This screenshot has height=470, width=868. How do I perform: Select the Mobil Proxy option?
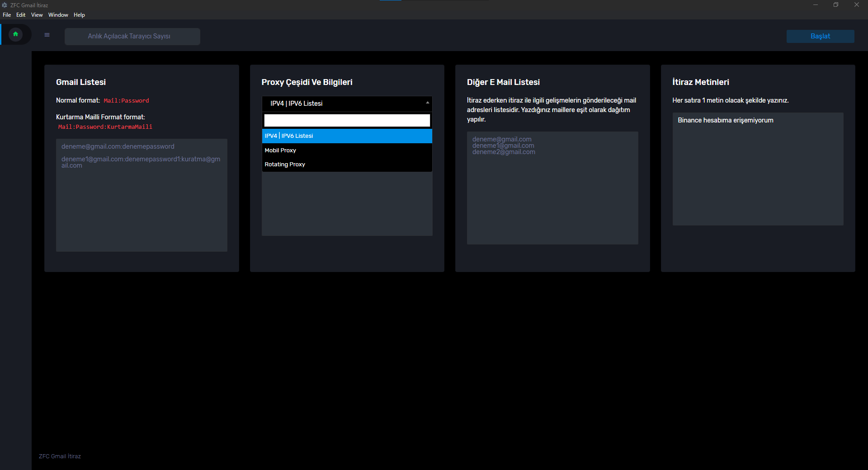(347, 150)
